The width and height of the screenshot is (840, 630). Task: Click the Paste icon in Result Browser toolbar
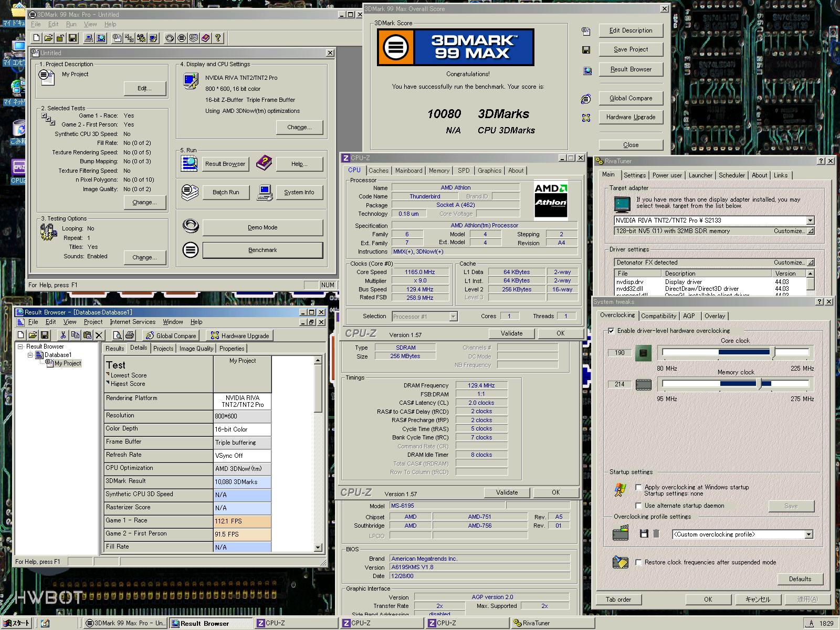87,335
